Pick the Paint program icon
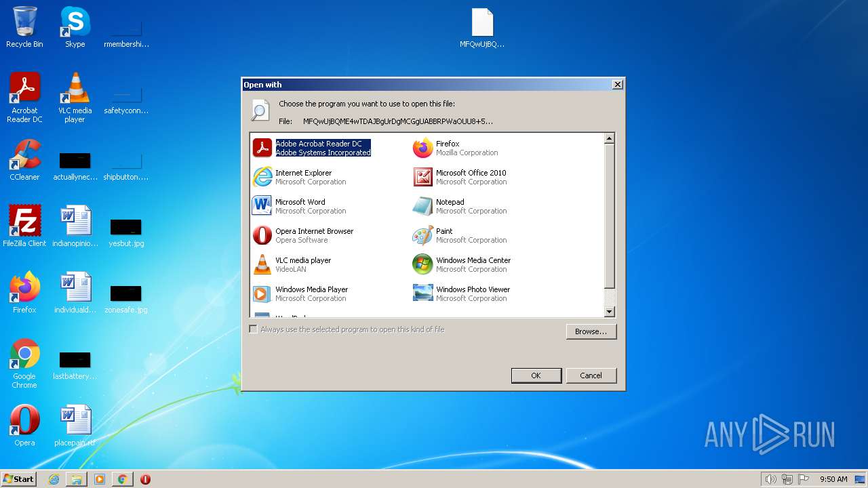868x488 pixels. tap(422, 235)
